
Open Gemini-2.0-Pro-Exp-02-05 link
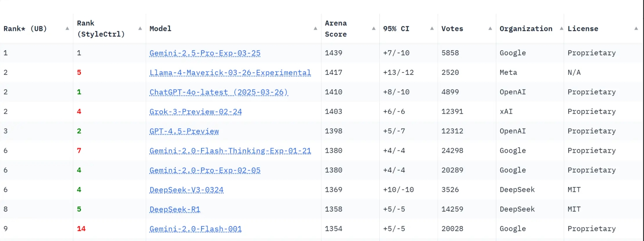point(205,170)
